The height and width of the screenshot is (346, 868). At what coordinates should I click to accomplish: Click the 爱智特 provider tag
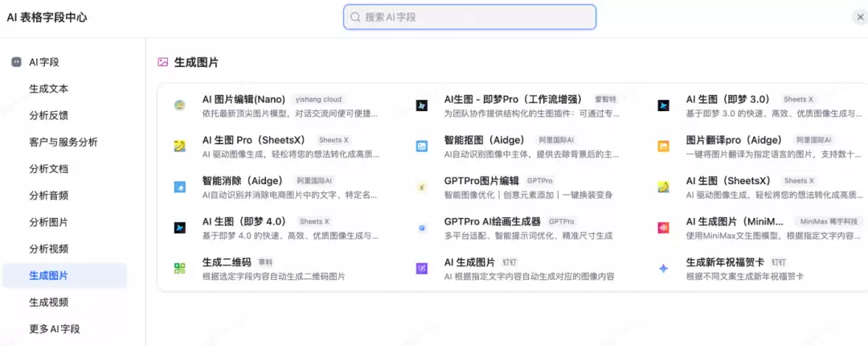click(605, 100)
